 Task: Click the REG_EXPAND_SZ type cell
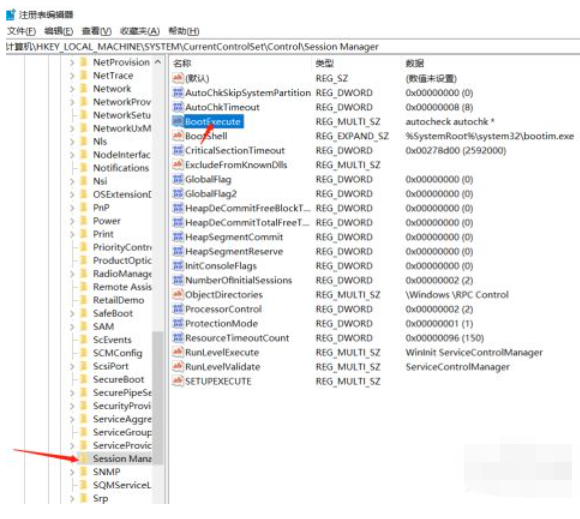click(352, 136)
